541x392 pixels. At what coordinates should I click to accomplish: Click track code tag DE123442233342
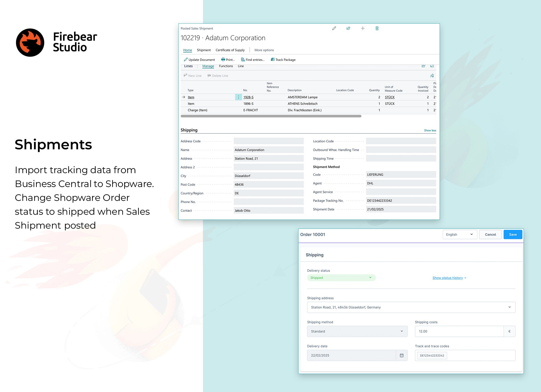[x=432, y=355]
